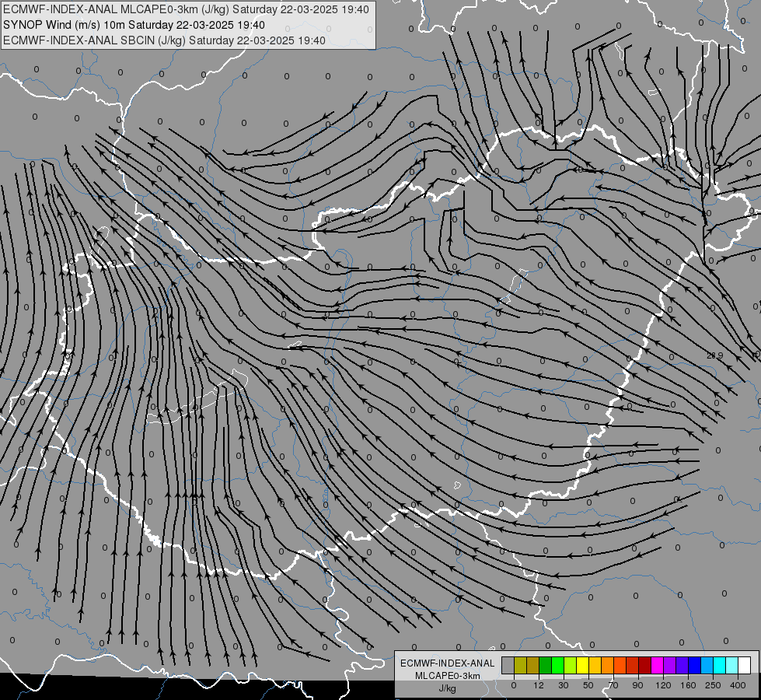The width and height of the screenshot is (761, 700).
Task: Pick the pure blue legend swatch
Action: (x=694, y=665)
